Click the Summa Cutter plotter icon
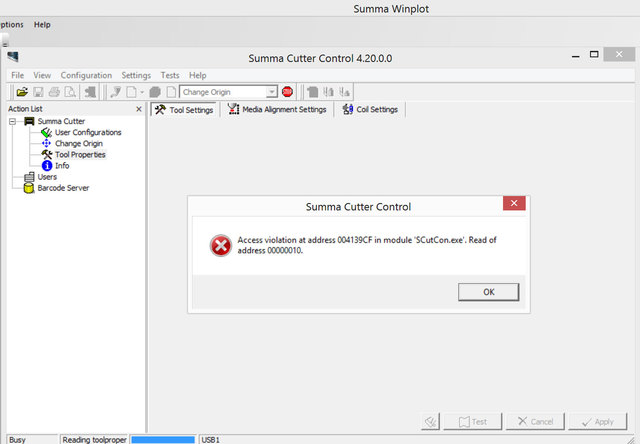Screen dimensions: 640x444 click(x=29, y=121)
